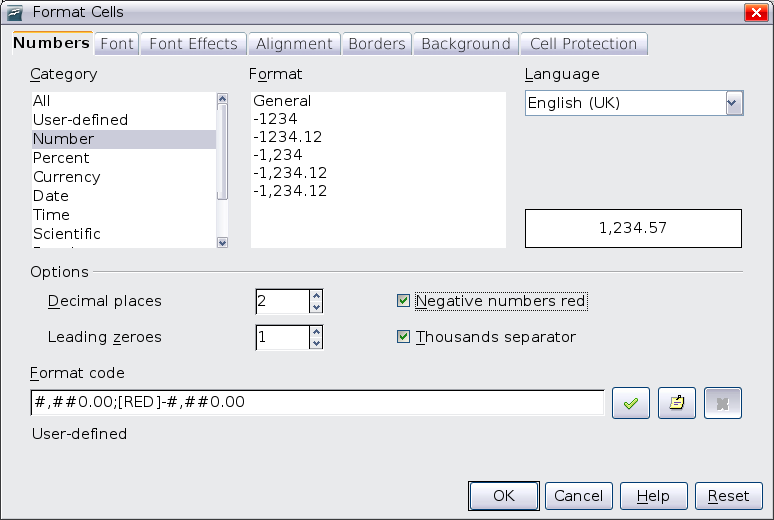Switch to the Numbers tab
The height and width of the screenshot is (520, 774).
point(52,43)
